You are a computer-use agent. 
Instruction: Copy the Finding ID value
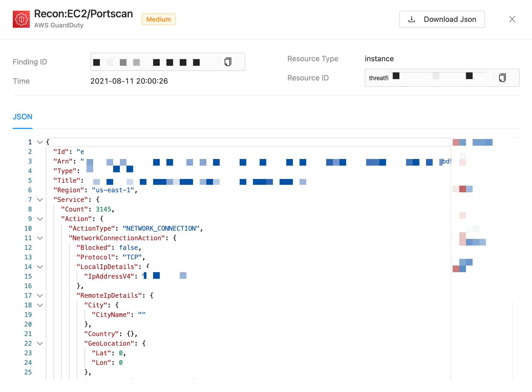click(228, 62)
